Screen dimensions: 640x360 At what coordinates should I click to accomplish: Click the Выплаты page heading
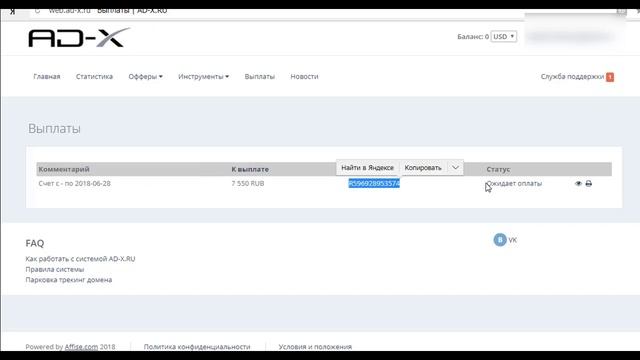(x=54, y=129)
